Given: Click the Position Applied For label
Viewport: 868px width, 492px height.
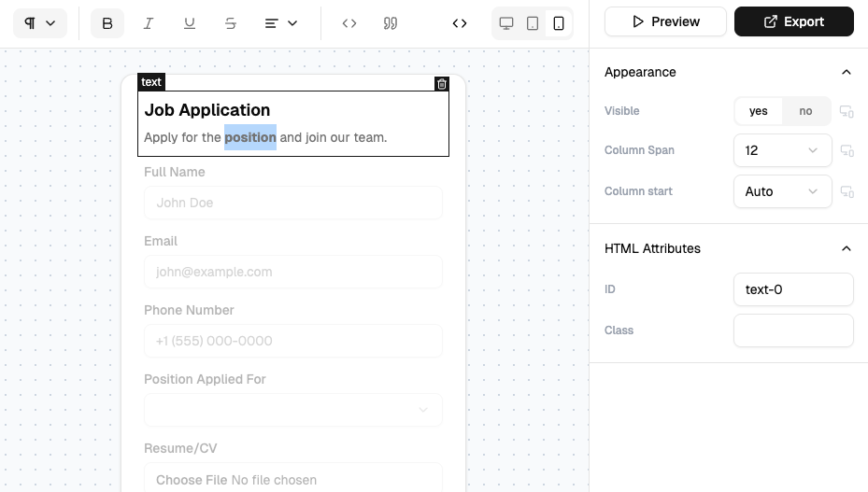Looking at the screenshot, I should [x=205, y=379].
